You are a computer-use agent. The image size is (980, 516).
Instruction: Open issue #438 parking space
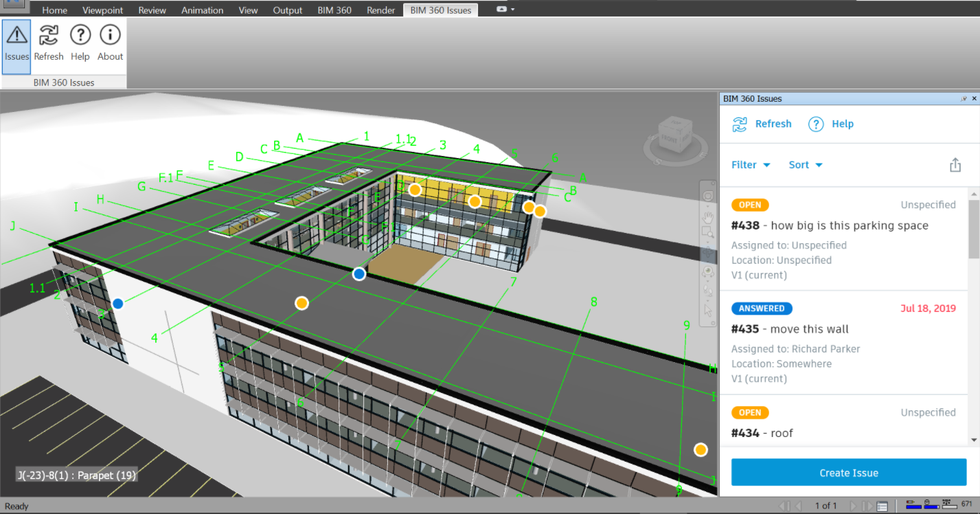coord(843,239)
